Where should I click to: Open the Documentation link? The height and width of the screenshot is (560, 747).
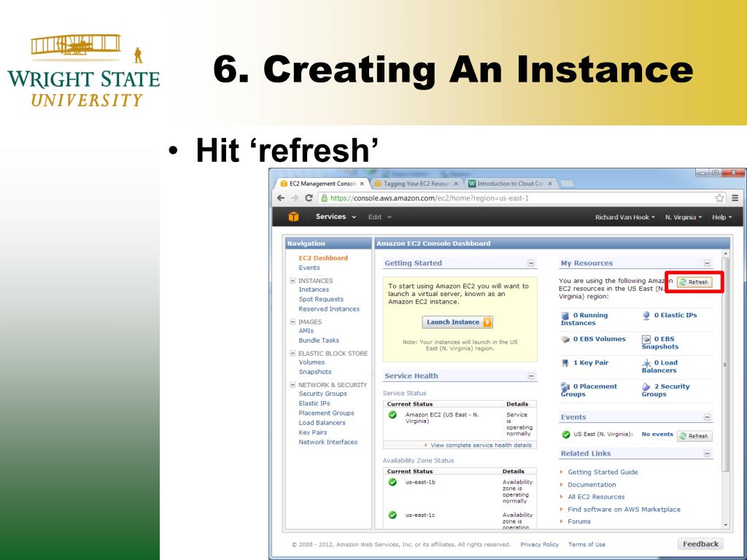(592, 484)
